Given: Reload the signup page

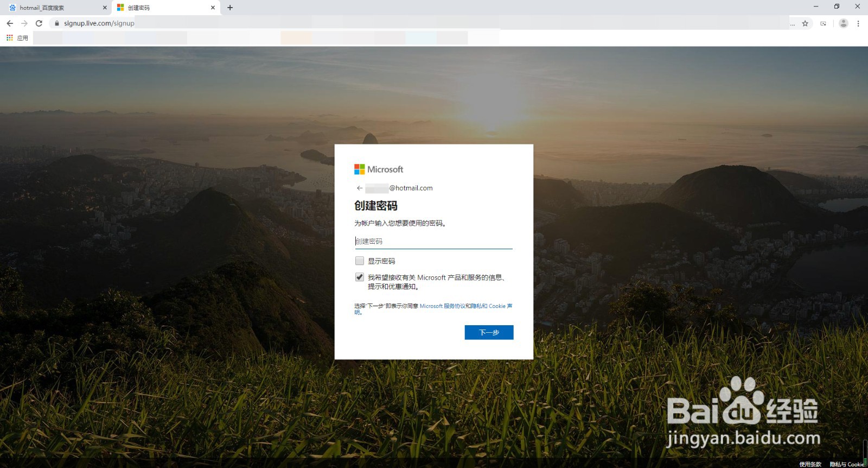Looking at the screenshot, I should [39, 23].
